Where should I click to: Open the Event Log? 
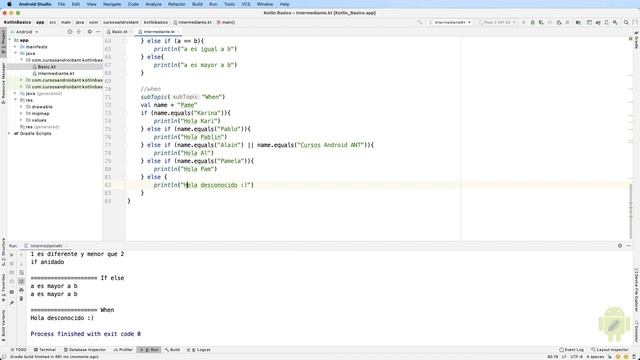pyautogui.click(x=571, y=350)
